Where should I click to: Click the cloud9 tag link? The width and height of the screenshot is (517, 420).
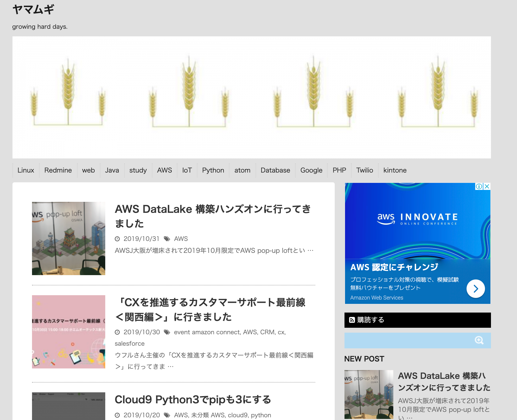pyautogui.click(x=238, y=415)
